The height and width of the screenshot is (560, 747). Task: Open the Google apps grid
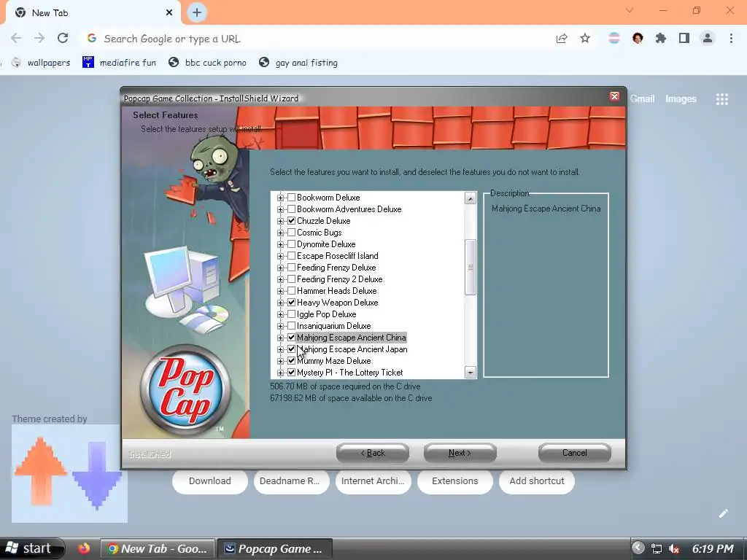tap(722, 99)
